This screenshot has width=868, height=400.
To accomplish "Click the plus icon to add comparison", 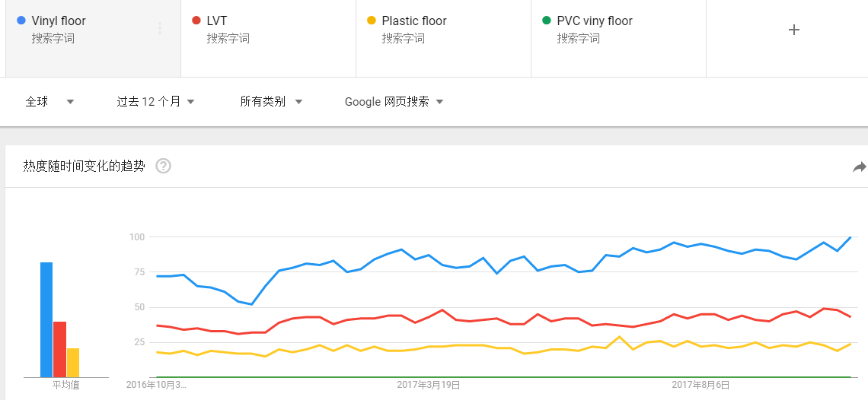I will click(794, 30).
